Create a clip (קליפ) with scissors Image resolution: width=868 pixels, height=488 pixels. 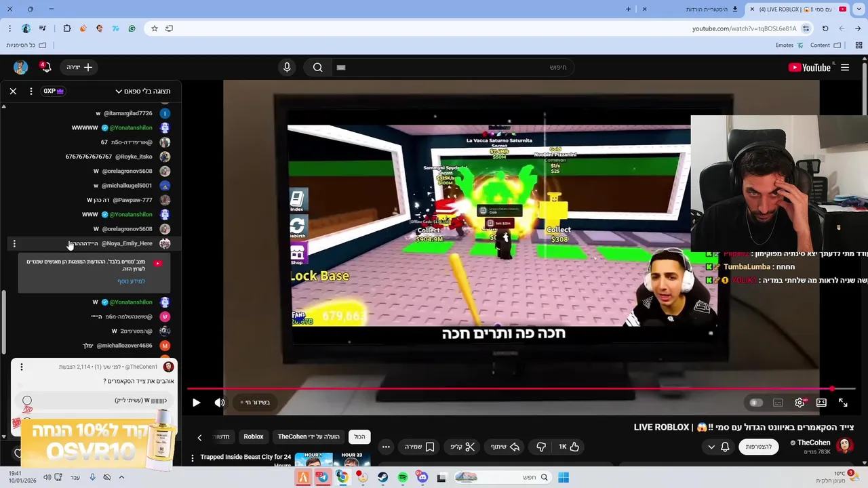462,447
